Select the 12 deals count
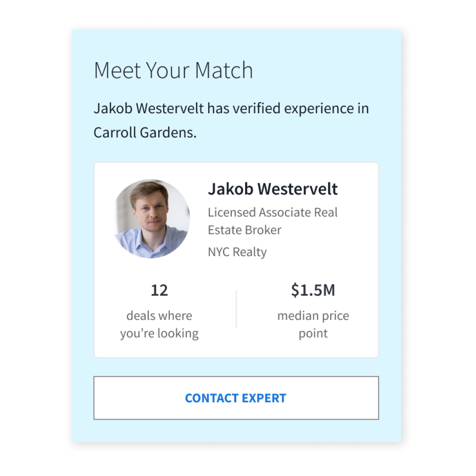The image size is (476, 476). point(160,290)
